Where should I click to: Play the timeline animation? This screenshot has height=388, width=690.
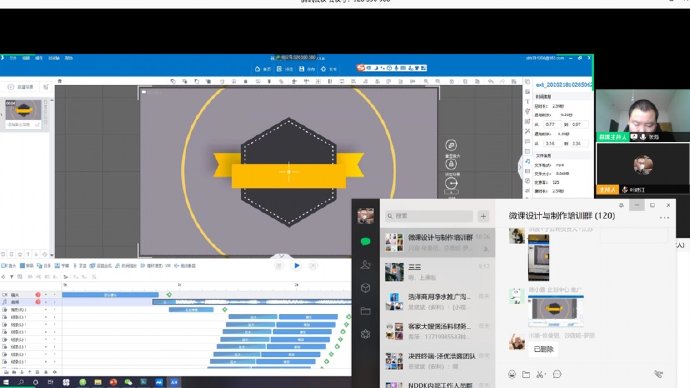coord(297,266)
